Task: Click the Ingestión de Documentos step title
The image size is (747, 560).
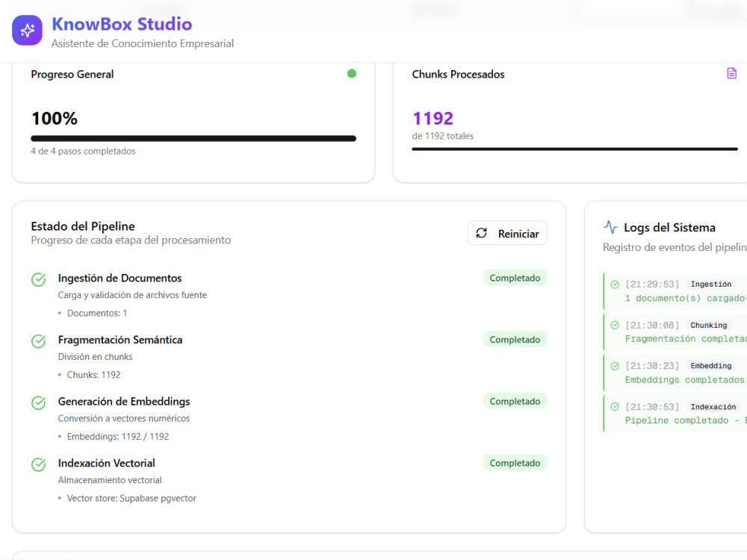Action: (120, 278)
